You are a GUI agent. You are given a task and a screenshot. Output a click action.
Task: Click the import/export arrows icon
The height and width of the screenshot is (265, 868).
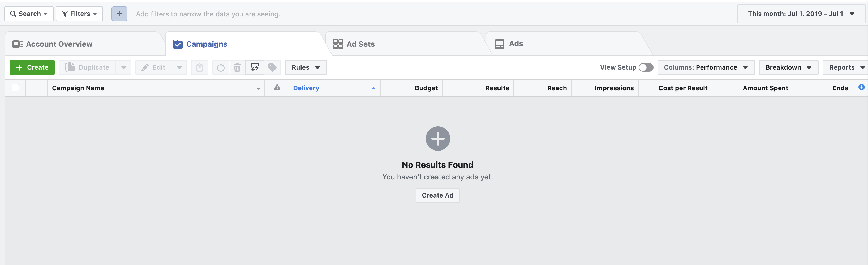point(255,67)
